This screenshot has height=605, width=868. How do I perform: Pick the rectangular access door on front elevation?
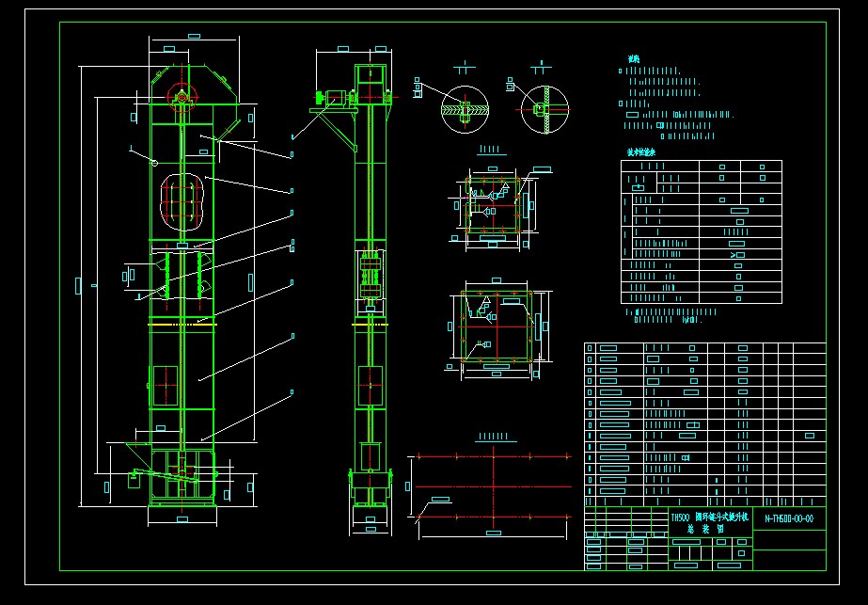tap(165, 385)
